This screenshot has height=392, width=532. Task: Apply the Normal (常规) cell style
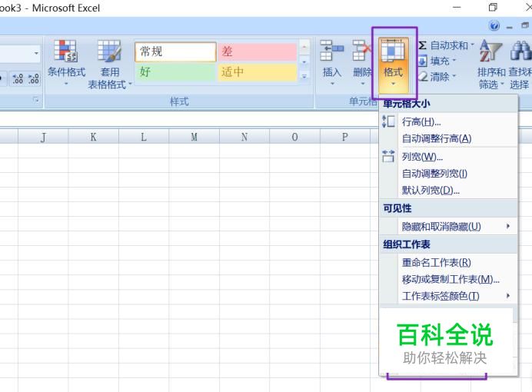click(x=175, y=52)
